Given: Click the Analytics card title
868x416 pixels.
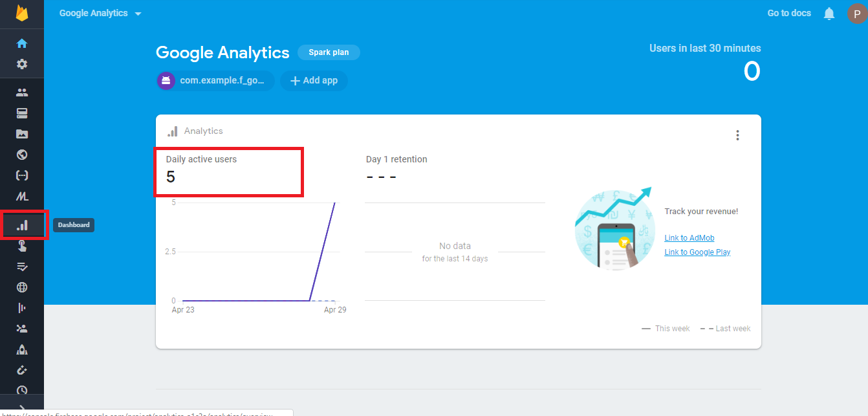Looking at the screenshot, I should [203, 131].
